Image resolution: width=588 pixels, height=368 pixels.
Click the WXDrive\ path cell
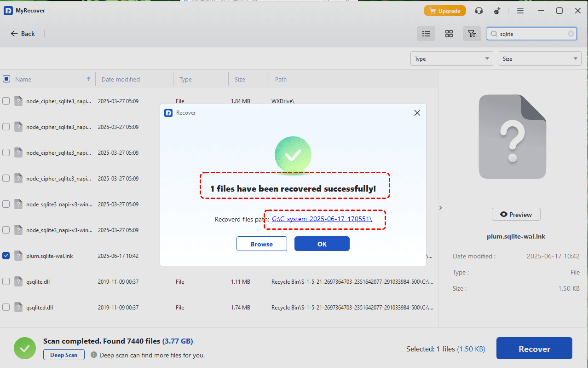(283, 101)
